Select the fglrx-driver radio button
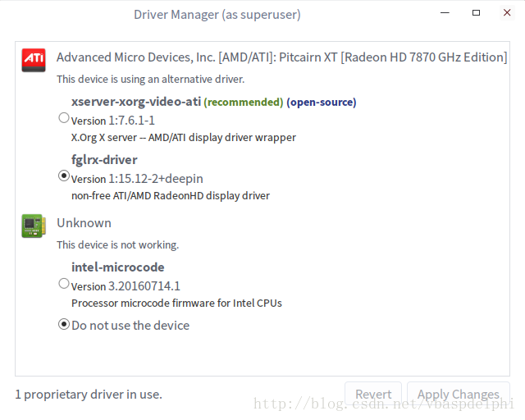Screen dimensions: 525x420 [64, 176]
